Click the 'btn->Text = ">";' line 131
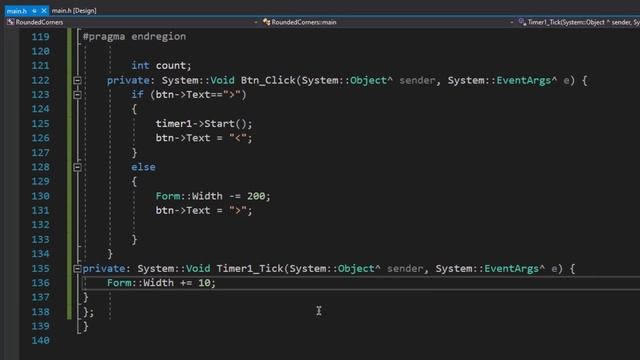640x360 pixels. coord(204,211)
